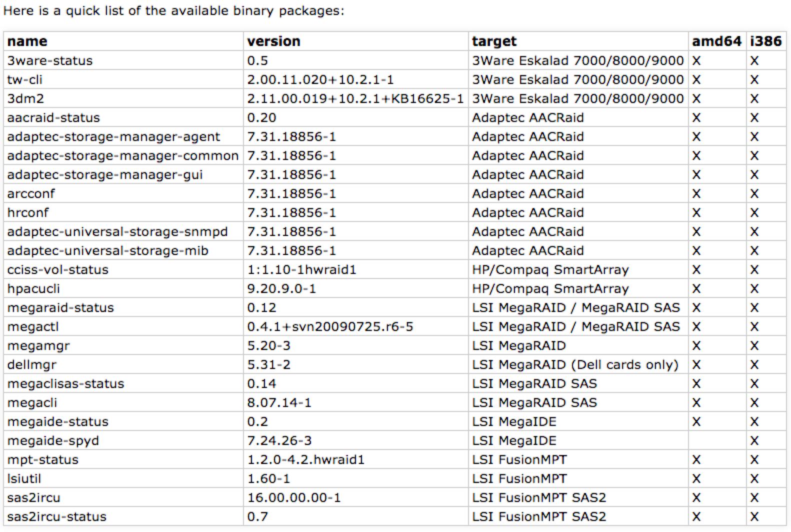Click "LSI MegaRAID (Dell cards only)" target

(575, 364)
